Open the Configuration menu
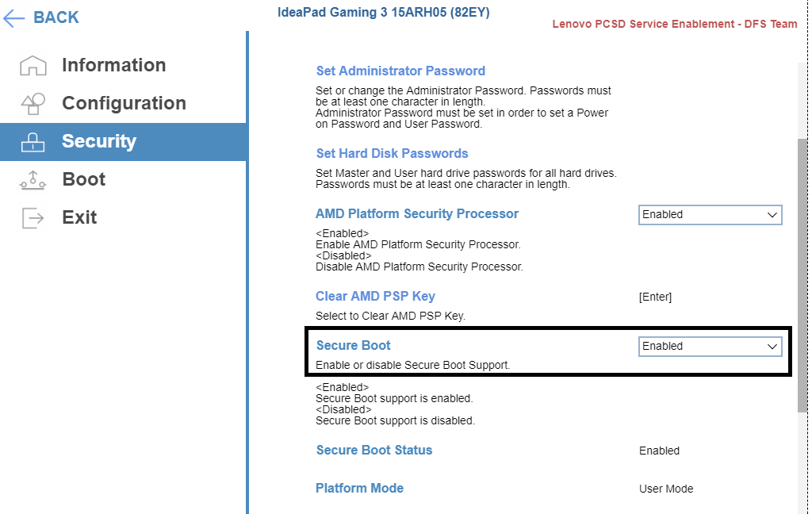Viewport: 812px width, 514px height. click(x=123, y=103)
